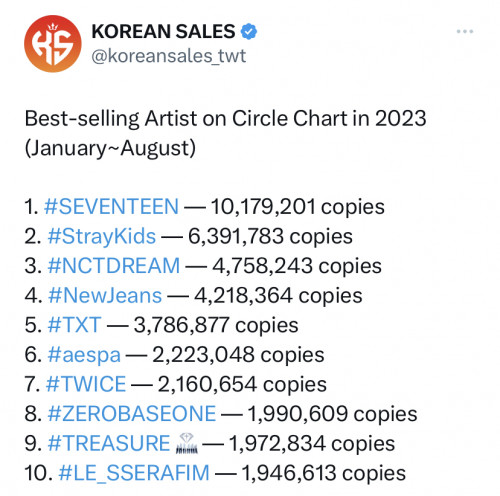Follow the #NCTDREAM hashtag link

(x=114, y=266)
